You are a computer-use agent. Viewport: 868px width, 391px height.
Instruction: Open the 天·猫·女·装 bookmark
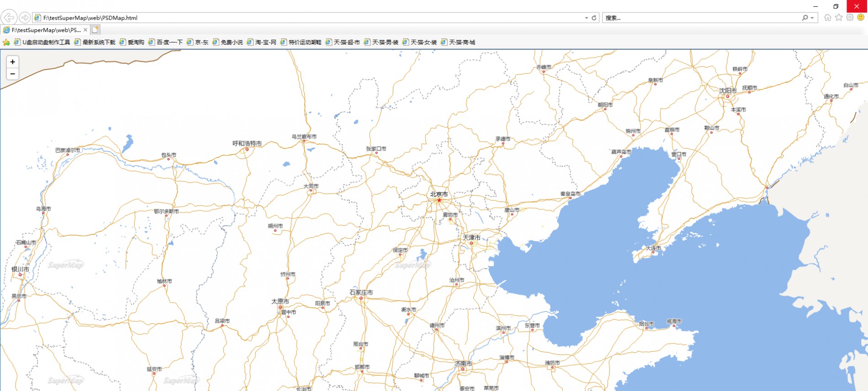[419, 42]
